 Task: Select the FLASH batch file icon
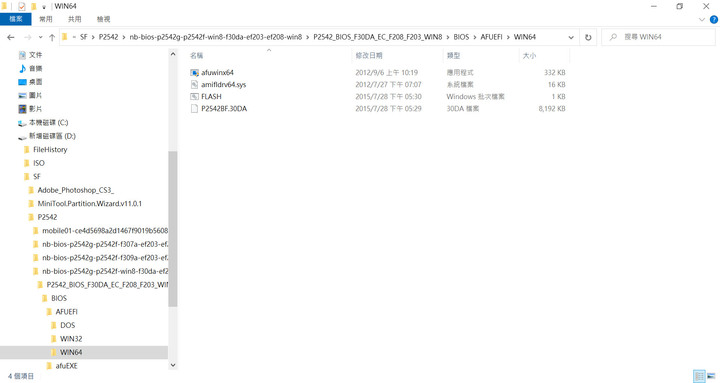point(194,96)
